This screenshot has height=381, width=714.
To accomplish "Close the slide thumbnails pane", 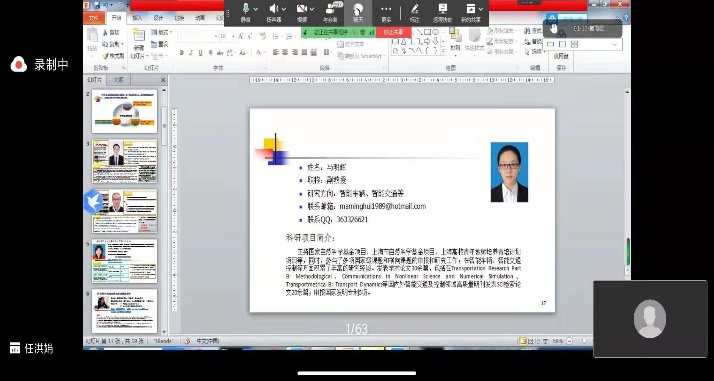I will click(163, 80).
